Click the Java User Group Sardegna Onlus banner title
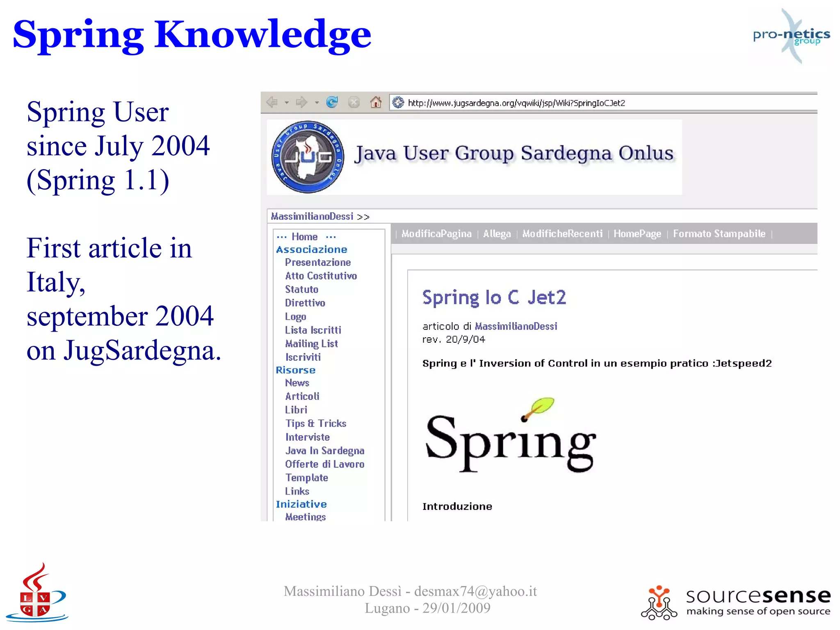The width and height of the screenshot is (840, 630). [514, 154]
